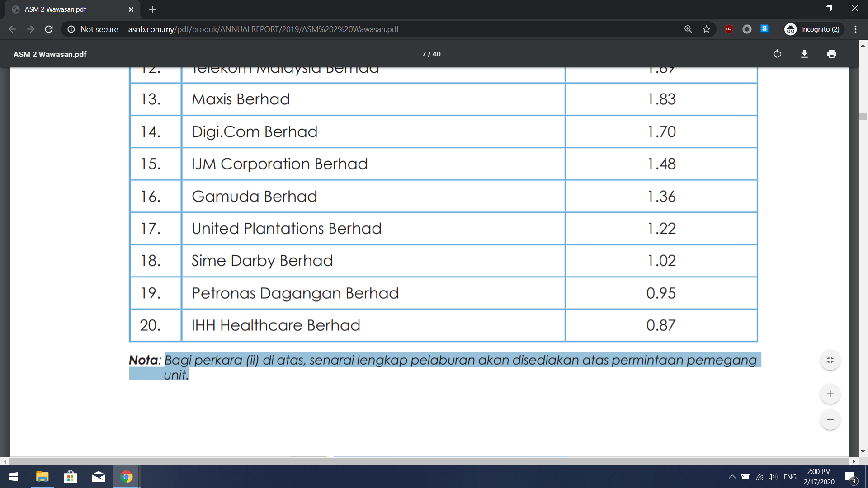Click the page number 7 field

(424, 54)
